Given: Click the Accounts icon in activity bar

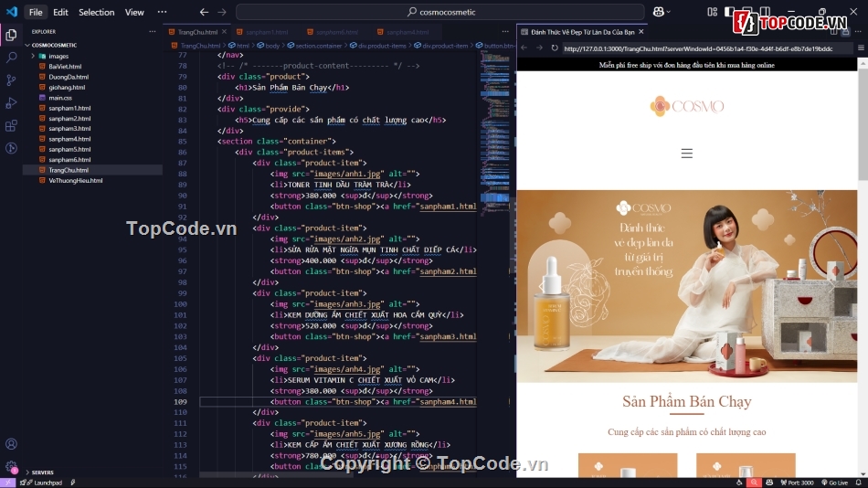Looking at the screenshot, I should tap(11, 444).
